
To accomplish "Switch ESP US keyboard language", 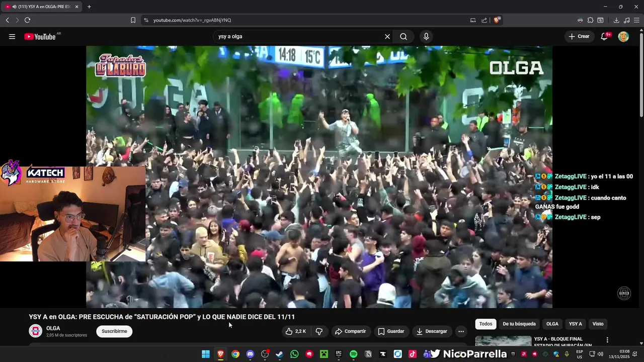I will tap(580, 354).
